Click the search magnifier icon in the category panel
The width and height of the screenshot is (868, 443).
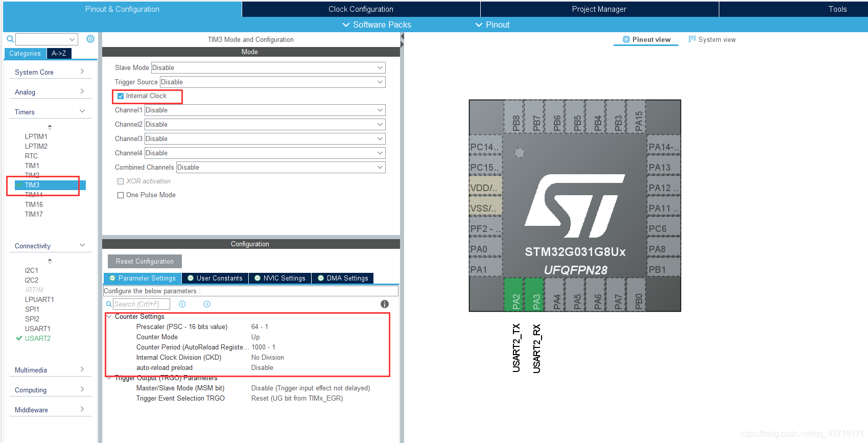pyautogui.click(x=10, y=39)
